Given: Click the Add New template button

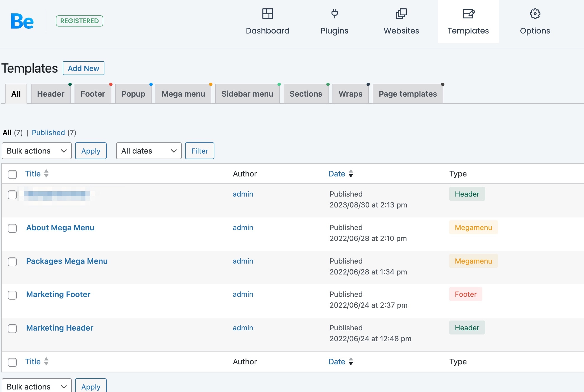Looking at the screenshot, I should [x=83, y=68].
